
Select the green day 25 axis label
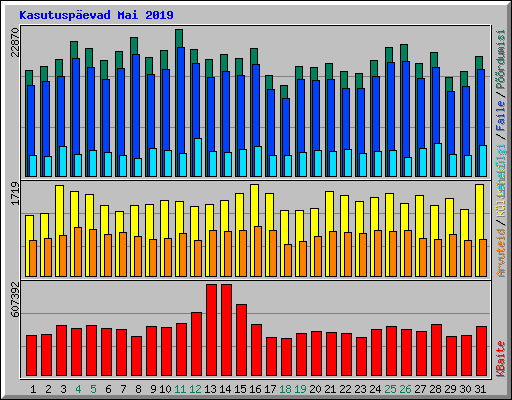point(390,389)
